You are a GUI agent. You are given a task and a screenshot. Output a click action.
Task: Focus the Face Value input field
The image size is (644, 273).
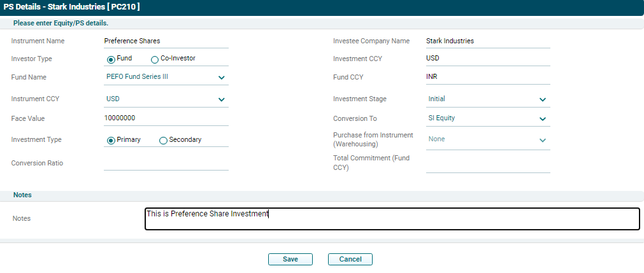(166, 118)
